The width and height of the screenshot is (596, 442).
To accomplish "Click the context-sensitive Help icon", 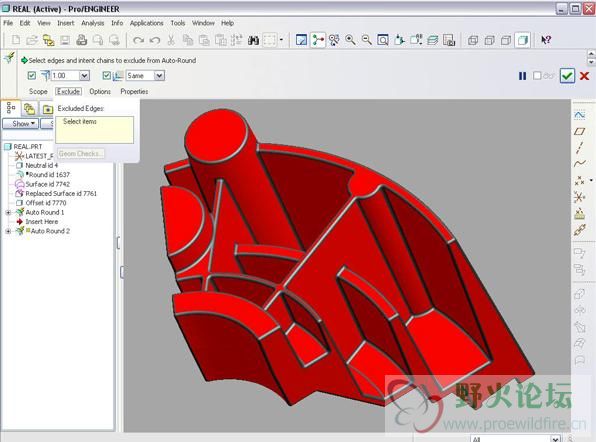I will pyautogui.click(x=546, y=40).
